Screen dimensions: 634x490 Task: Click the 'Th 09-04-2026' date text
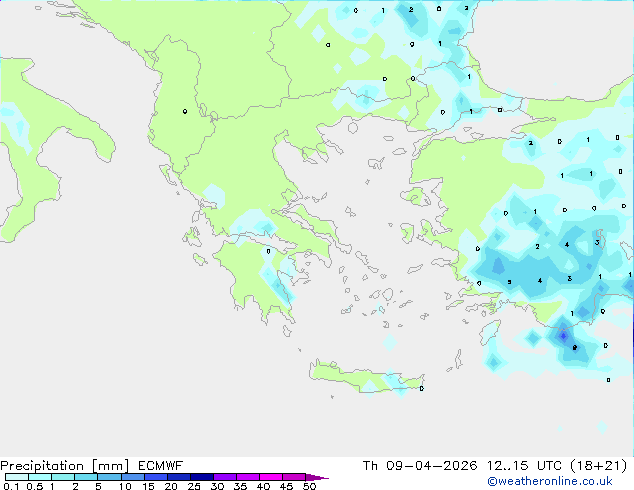click(x=420, y=466)
